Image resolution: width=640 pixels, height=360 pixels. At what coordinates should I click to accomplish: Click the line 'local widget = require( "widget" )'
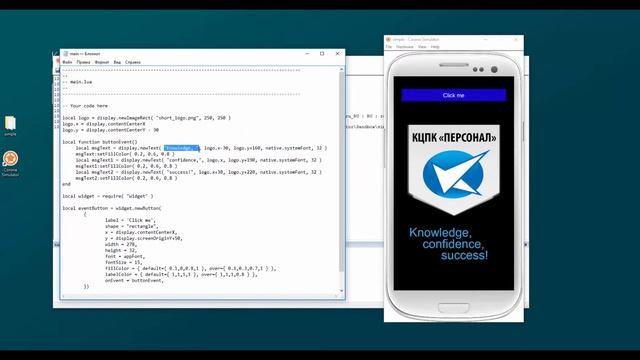pos(107,196)
